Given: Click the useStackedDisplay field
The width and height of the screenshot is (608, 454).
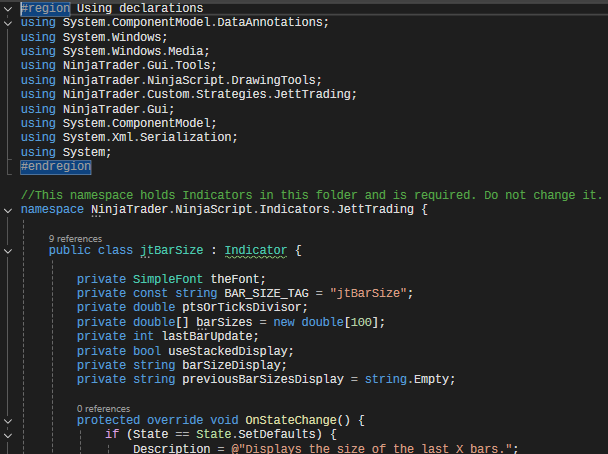Looking at the screenshot, I should [x=228, y=351].
